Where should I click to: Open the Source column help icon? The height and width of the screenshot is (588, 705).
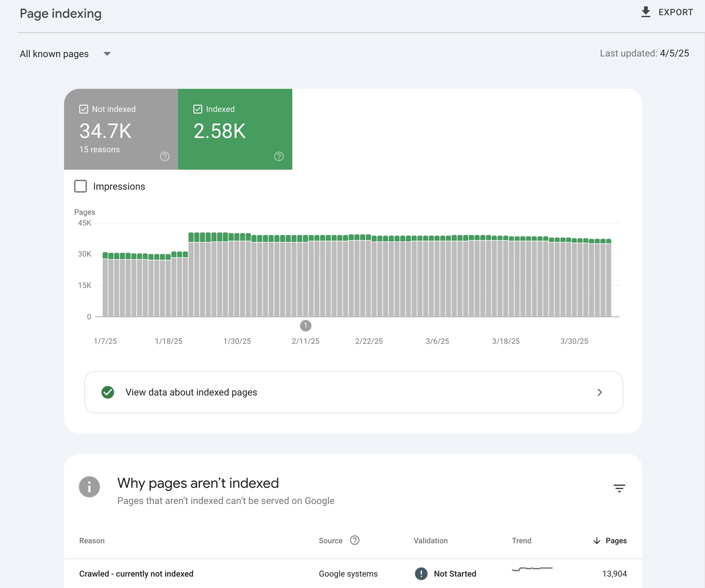click(x=355, y=540)
